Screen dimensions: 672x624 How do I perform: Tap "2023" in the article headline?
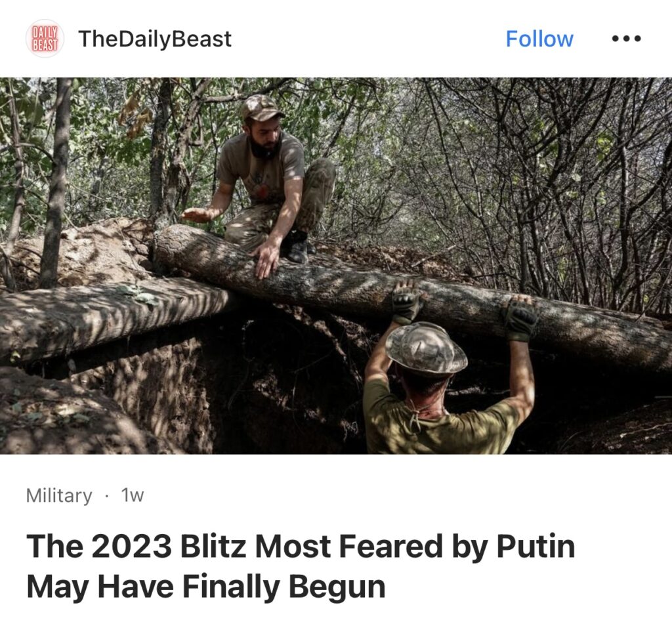point(131,547)
